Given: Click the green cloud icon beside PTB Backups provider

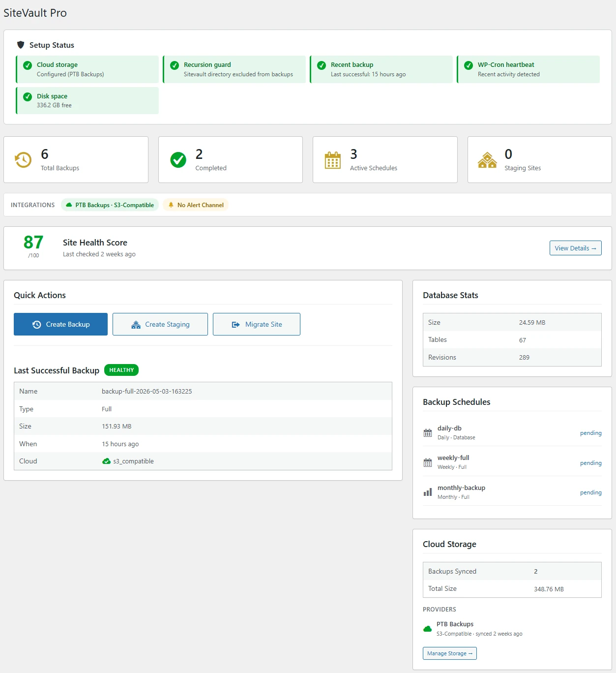Looking at the screenshot, I should coord(427,629).
